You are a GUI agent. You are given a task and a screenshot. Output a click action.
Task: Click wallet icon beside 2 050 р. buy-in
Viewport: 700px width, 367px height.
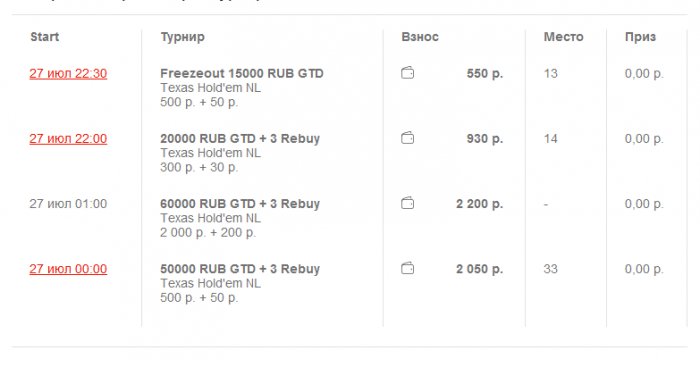[408, 268]
